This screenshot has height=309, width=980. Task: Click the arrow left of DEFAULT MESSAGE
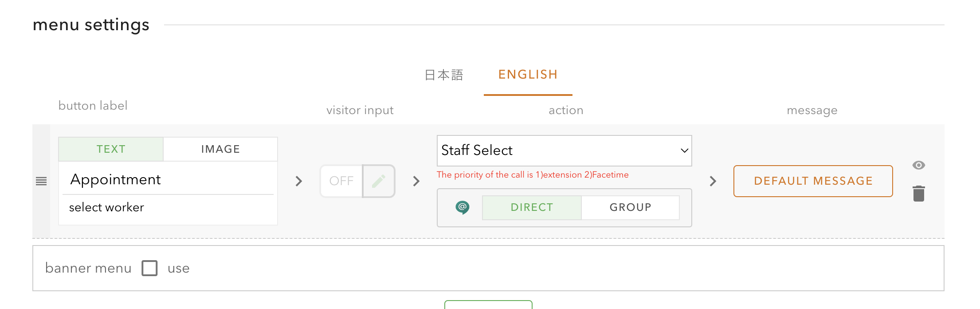click(713, 181)
